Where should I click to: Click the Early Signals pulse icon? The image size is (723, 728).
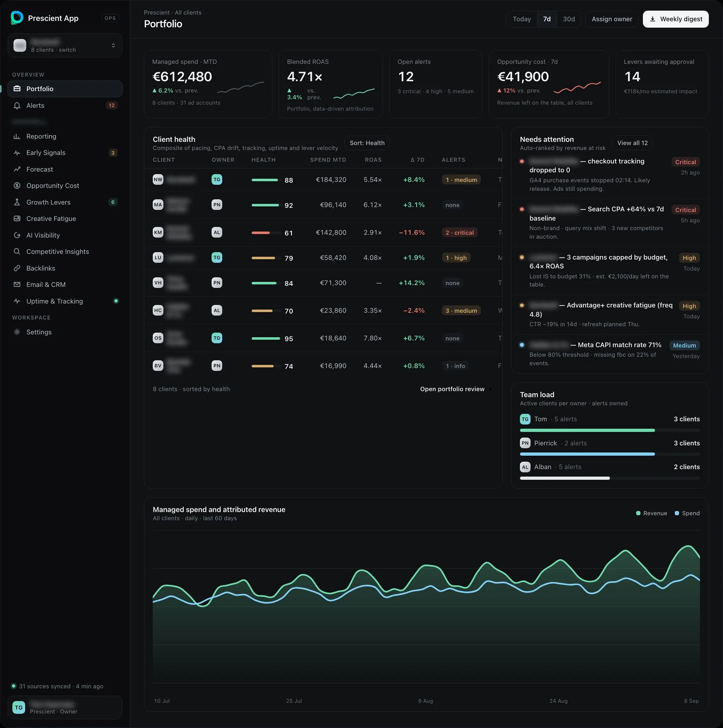[x=17, y=152]
